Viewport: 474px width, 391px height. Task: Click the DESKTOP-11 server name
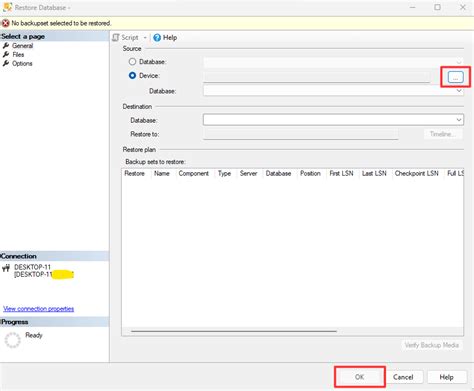point(32,267)
